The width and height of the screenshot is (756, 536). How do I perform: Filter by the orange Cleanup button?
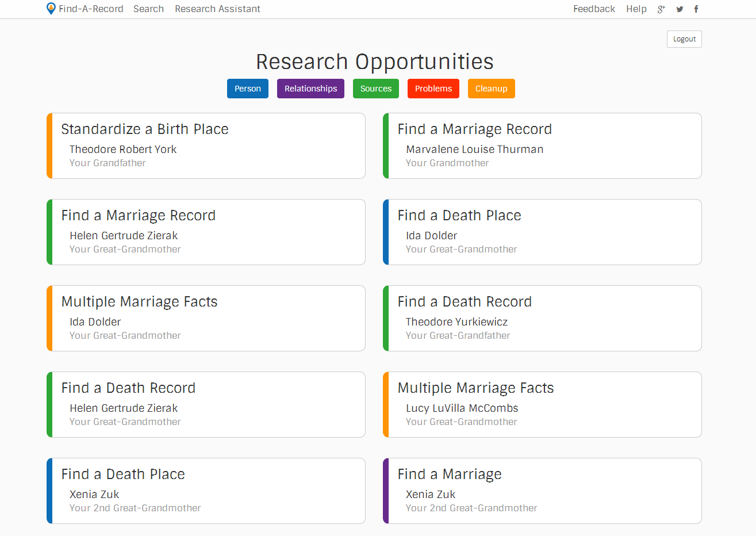(492, 89)
